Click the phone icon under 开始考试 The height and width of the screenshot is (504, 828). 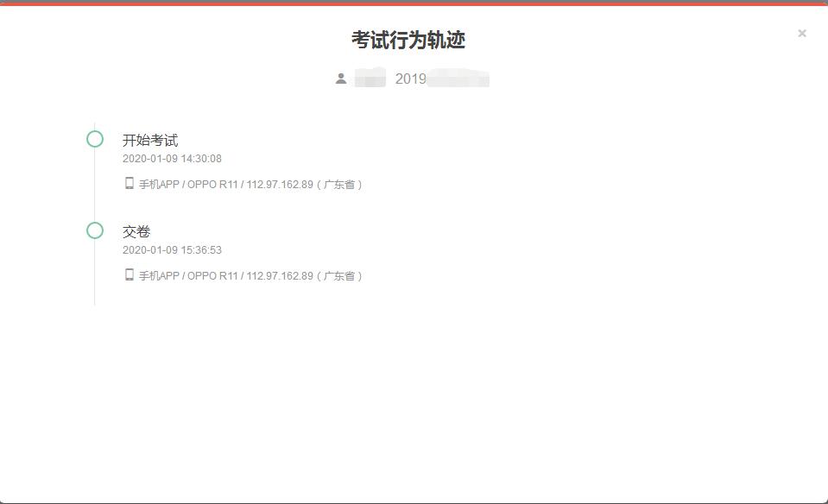point(130,183)
